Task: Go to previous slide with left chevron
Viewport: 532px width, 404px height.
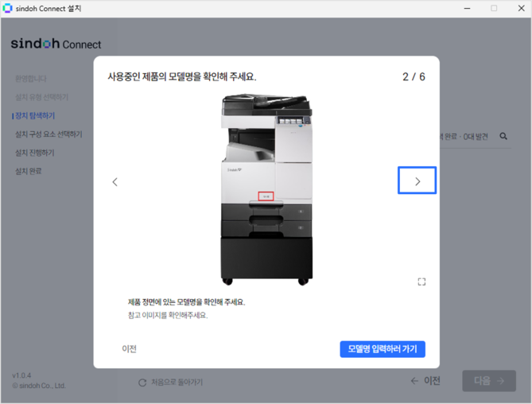Action: 115,182
